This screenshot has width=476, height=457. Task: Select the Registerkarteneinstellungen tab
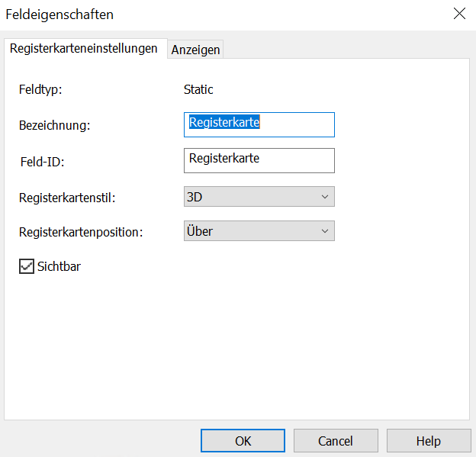tap(83, 48)
